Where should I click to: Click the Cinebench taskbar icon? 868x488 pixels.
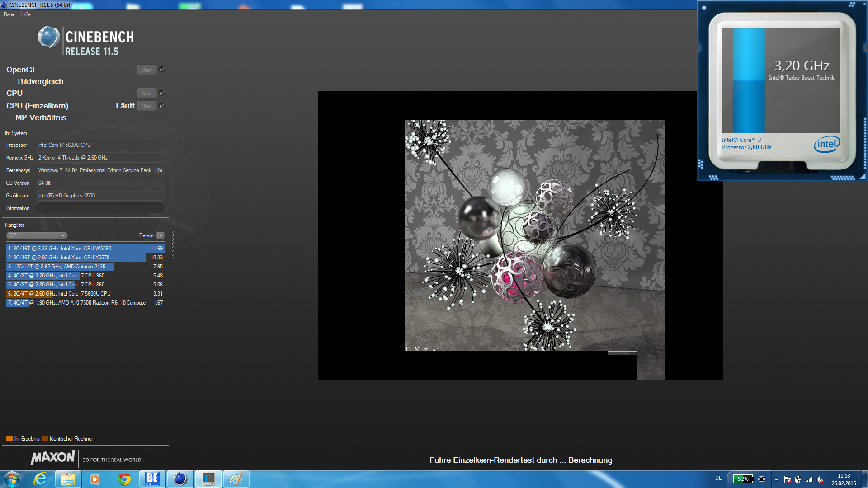click(180, 479)
